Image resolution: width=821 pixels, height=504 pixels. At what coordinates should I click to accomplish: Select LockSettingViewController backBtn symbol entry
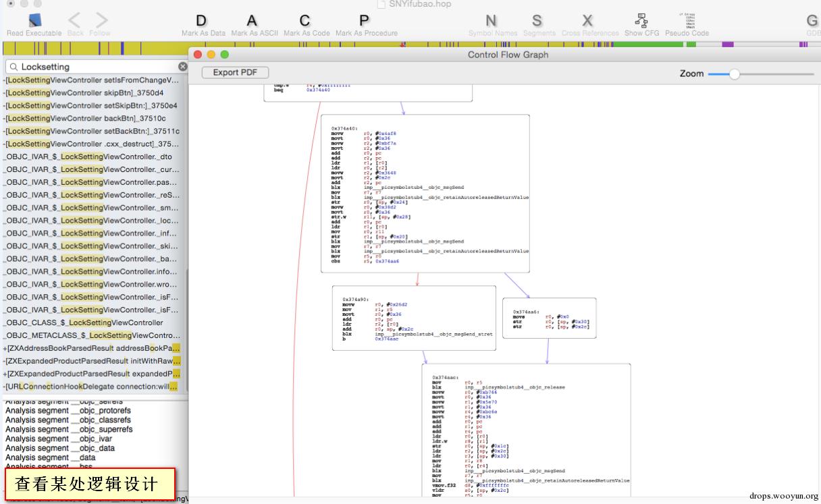click(84, 118)
